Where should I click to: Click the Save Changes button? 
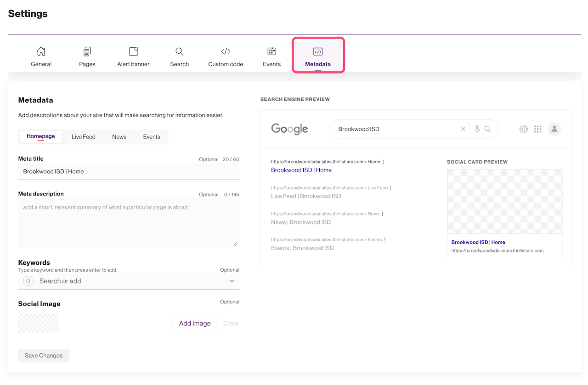pos(44,356)
